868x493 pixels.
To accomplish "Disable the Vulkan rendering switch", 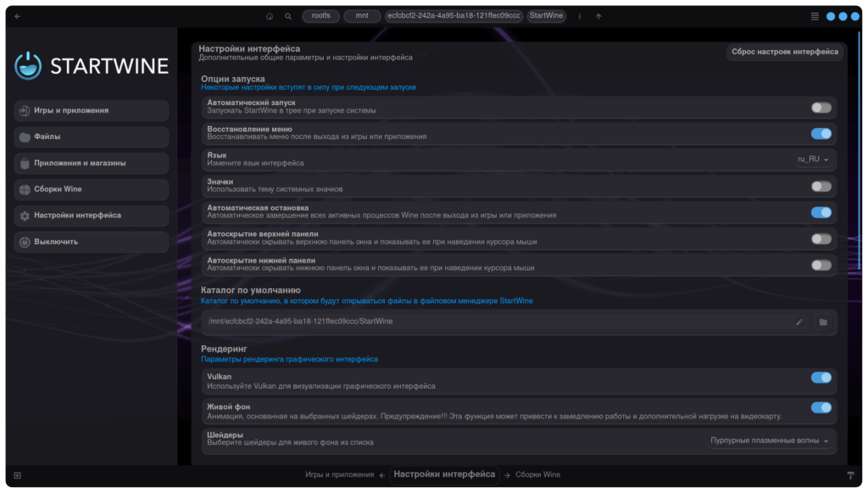I will tap(821, 378).
